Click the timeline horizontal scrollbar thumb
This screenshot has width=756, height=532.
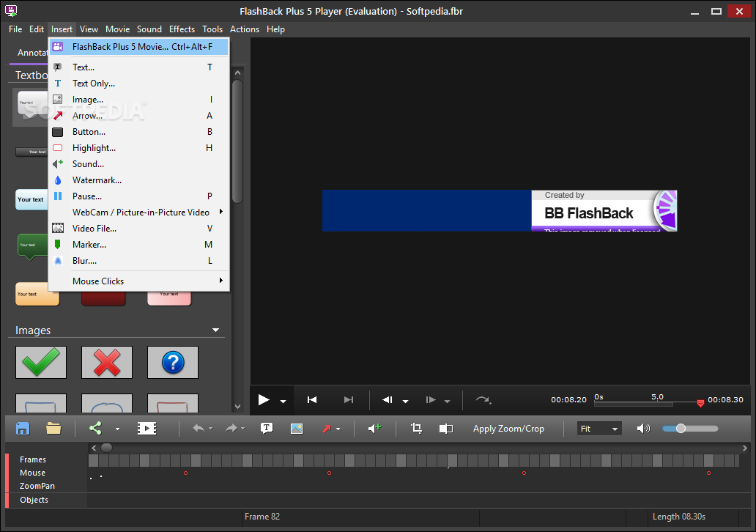106,448
